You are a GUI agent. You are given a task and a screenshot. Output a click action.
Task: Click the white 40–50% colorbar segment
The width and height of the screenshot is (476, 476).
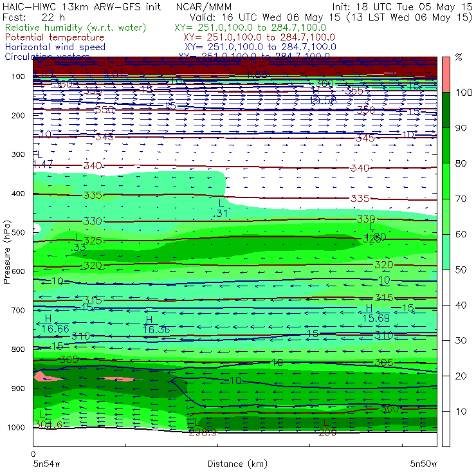coord(446,287)
